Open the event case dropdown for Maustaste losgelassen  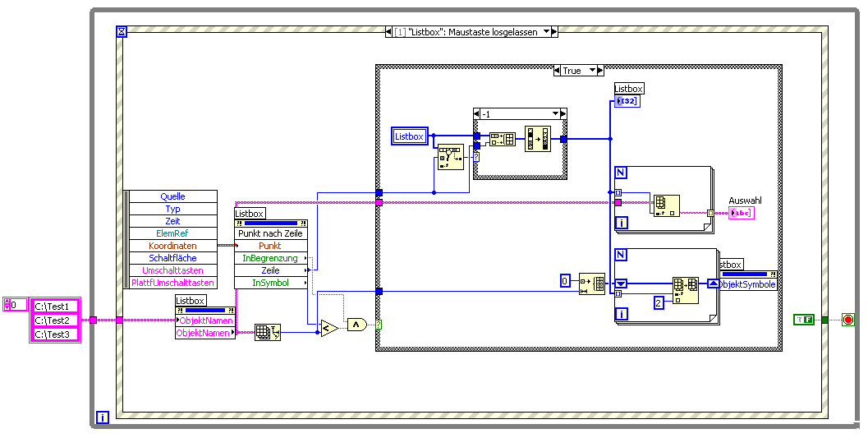[x=546, y=31]
